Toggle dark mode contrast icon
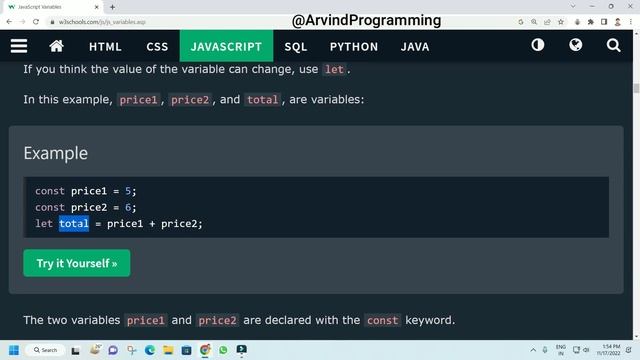The height and width of the screenshot is (360, 640). 538,45
